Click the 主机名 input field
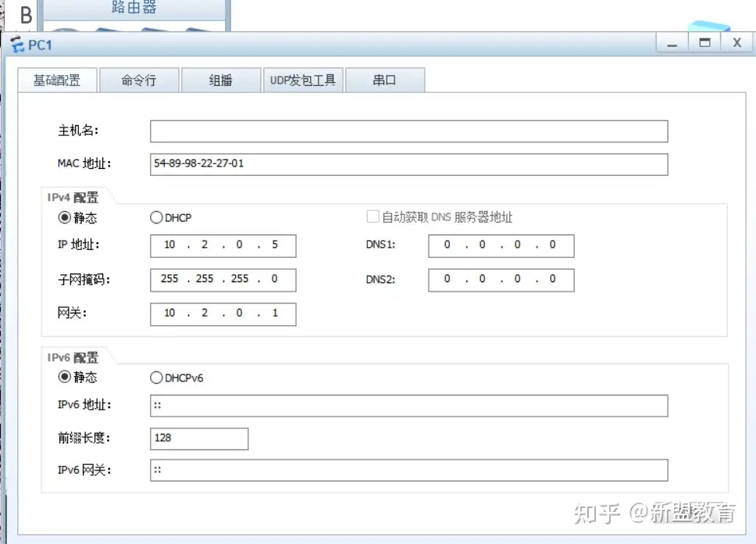This screenshot has width=756, height=544. pos(408,131)
